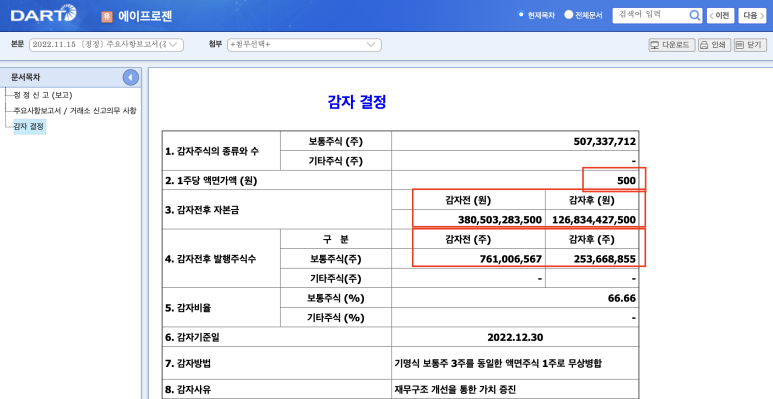773x399 pixels.
Task: Click the 2. 1주당 액면가액 (원) label
Action: point(211,181)
